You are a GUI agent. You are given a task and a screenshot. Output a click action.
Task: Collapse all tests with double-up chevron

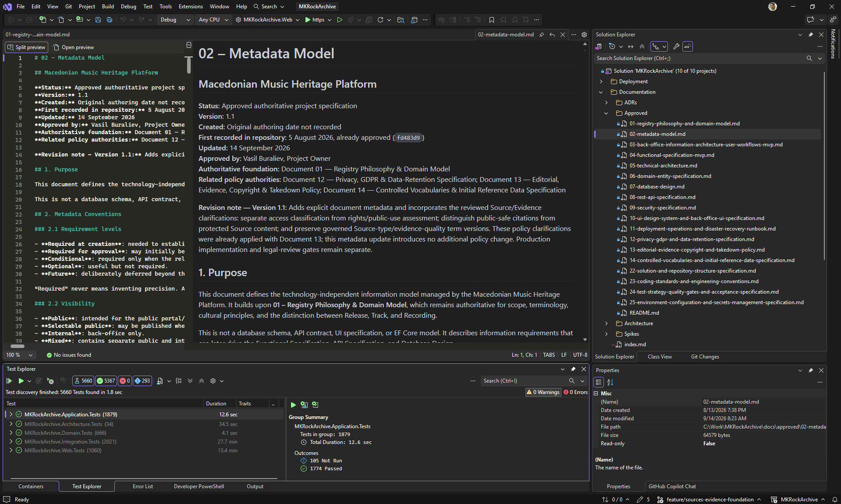[x=202, y=381]
